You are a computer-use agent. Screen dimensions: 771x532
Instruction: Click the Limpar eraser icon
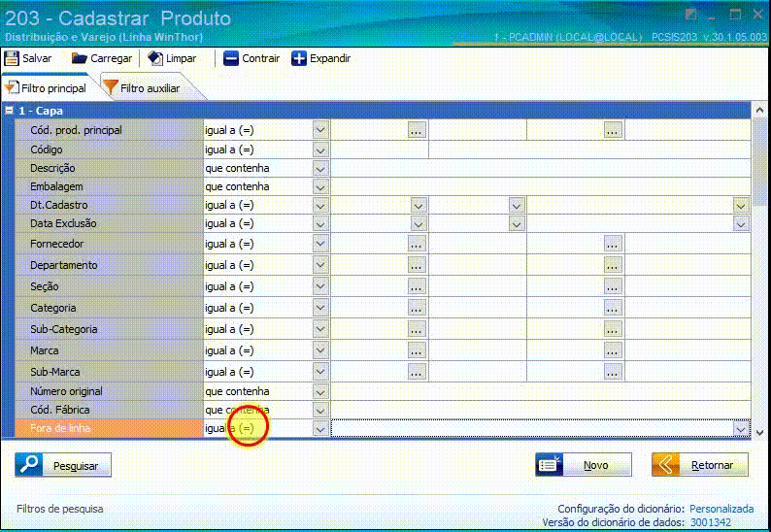(x=155, y=58)
